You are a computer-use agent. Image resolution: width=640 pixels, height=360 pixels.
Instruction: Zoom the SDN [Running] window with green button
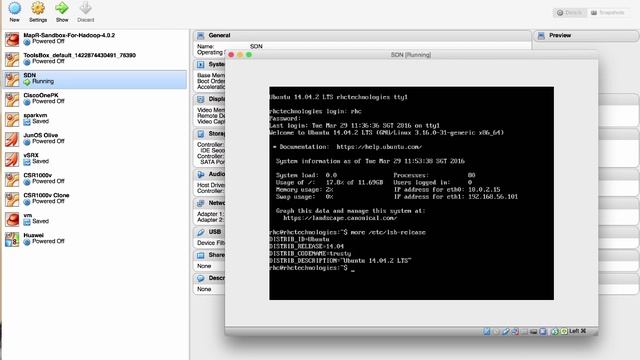point(249,55)
